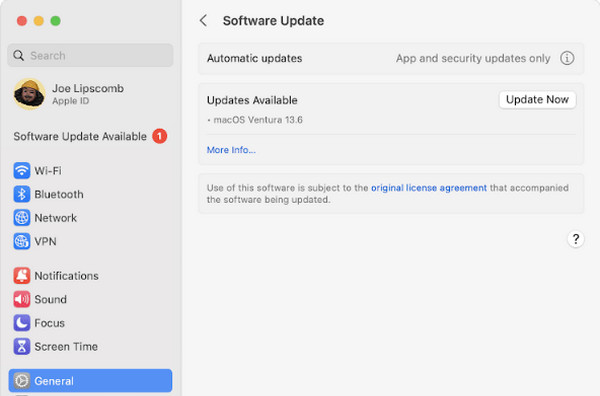Click the Joe Lipscomb name text
Viewport: 600px width, 396px height.
(88, 88)
